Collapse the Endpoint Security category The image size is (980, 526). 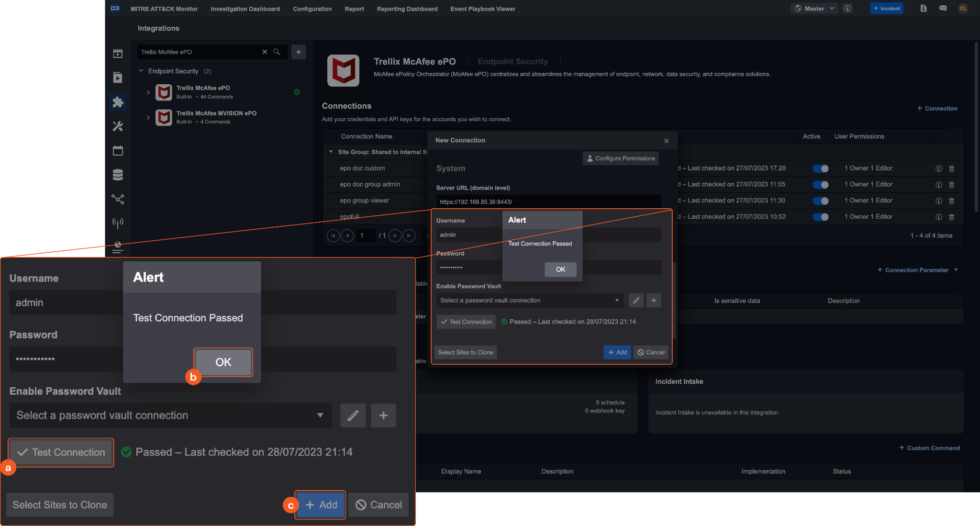point(141,71)
